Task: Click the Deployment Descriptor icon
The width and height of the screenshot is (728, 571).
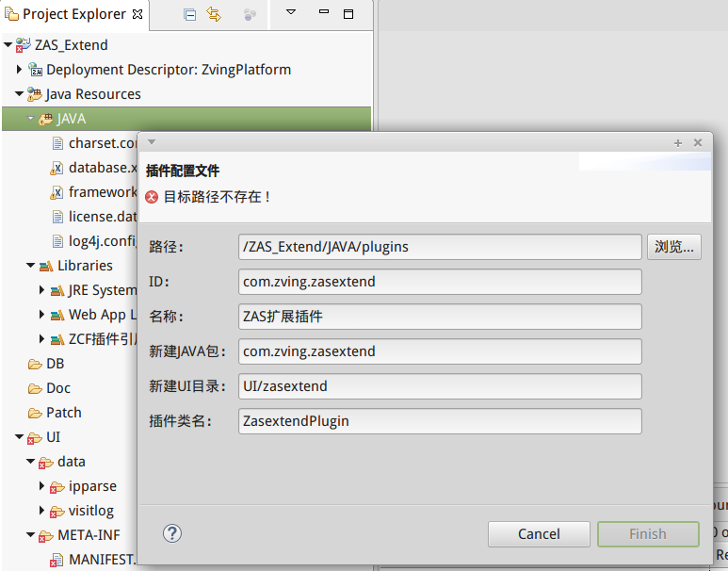Action: click(x=35, y=70)
